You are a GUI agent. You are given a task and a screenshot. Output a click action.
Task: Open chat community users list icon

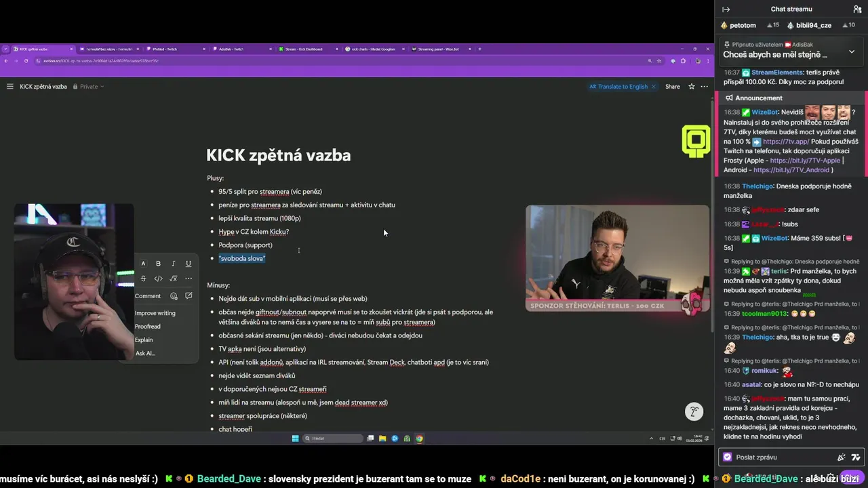[857, 9]
